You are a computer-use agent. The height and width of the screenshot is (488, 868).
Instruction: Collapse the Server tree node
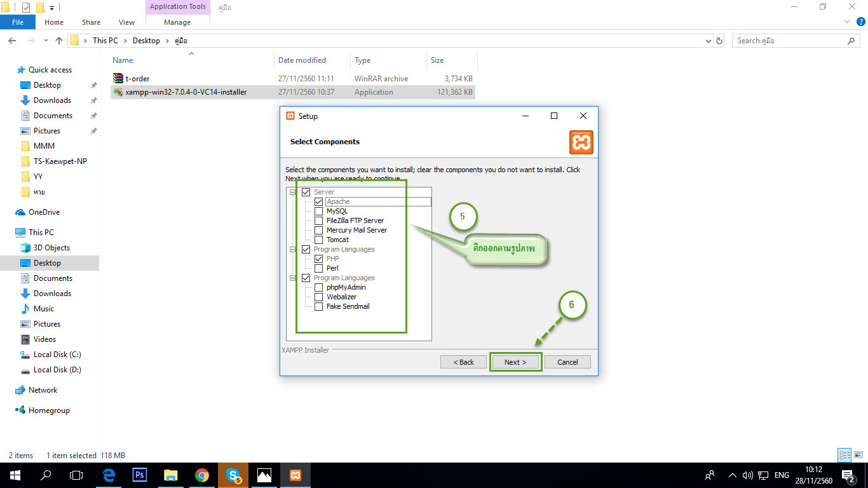[x=293, y=192]
